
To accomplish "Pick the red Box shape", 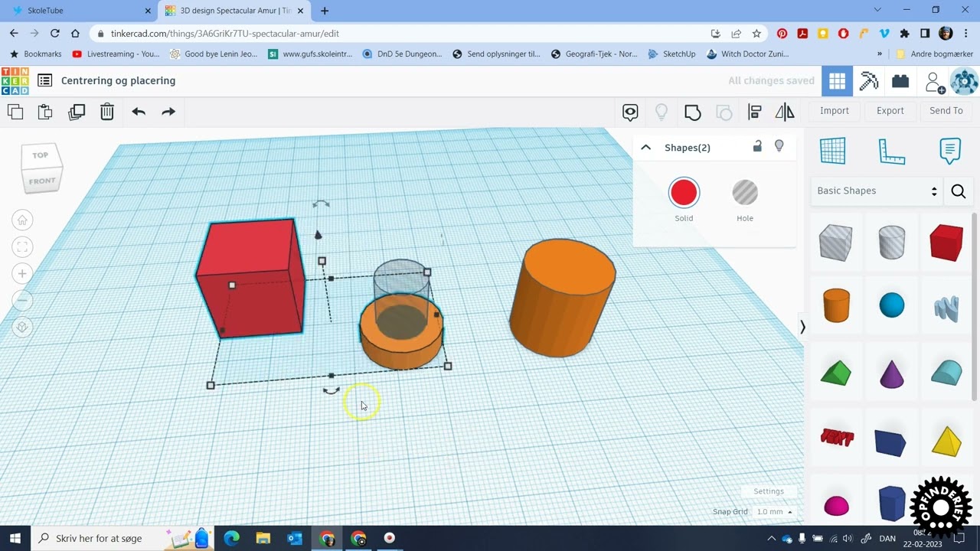I will point(946,243).
